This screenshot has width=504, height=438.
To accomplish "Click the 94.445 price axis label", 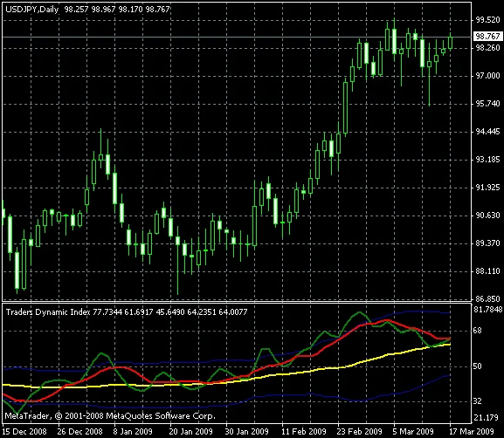I will click(x=487, y=132).
